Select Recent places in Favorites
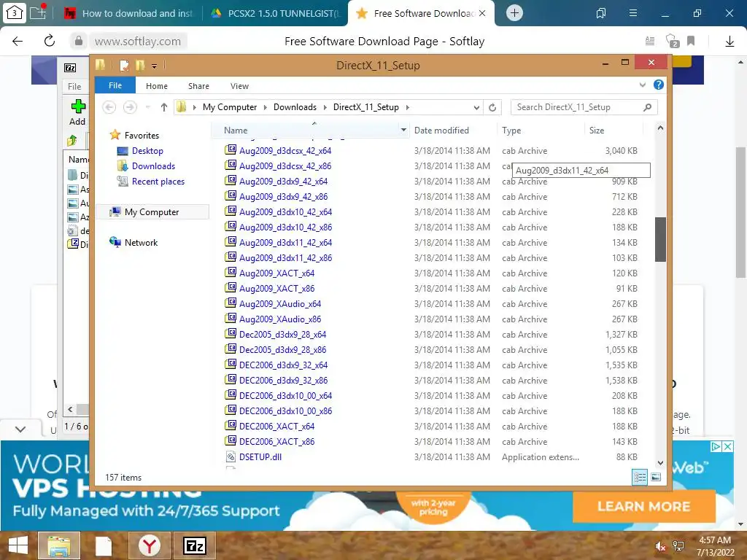747x560 pixels. pyautogui.click(x=158, y=182)
